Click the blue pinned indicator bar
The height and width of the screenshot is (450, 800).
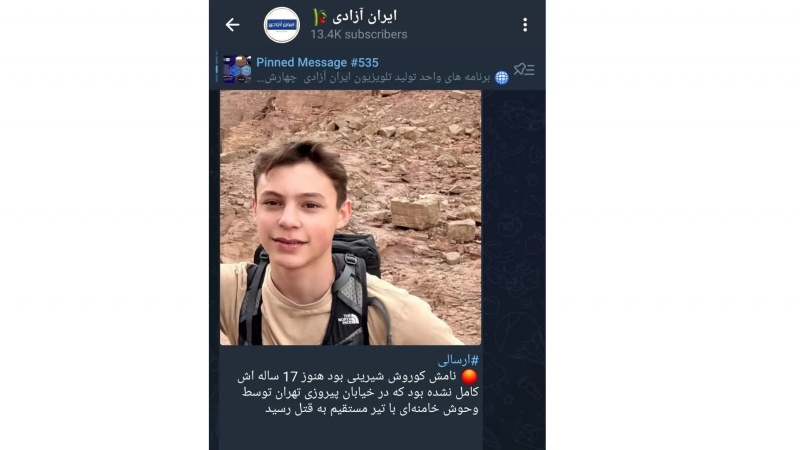pyautogui.click(x=217, y=68)
